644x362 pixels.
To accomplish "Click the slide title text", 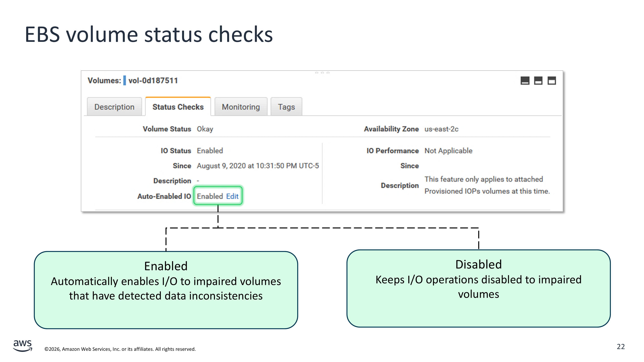I will click(x=149, y=34).
